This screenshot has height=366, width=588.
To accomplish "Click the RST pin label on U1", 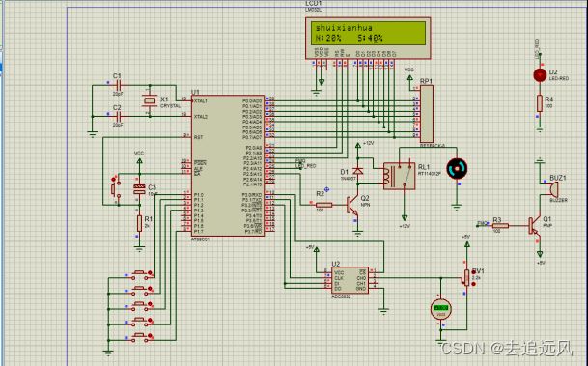I will [198, 137].
